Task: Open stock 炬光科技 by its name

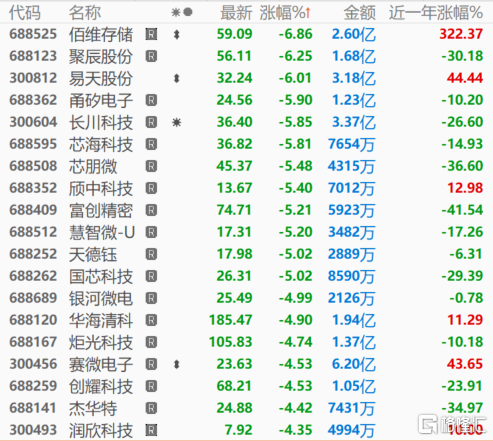Action: pos(101,342)
